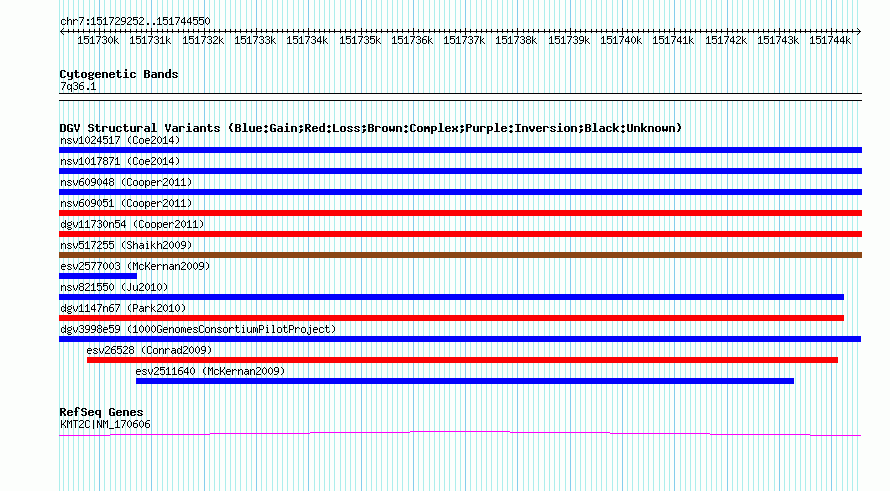
Task: Click the RefSeq Genes track title
Action: tap(101, 413)
